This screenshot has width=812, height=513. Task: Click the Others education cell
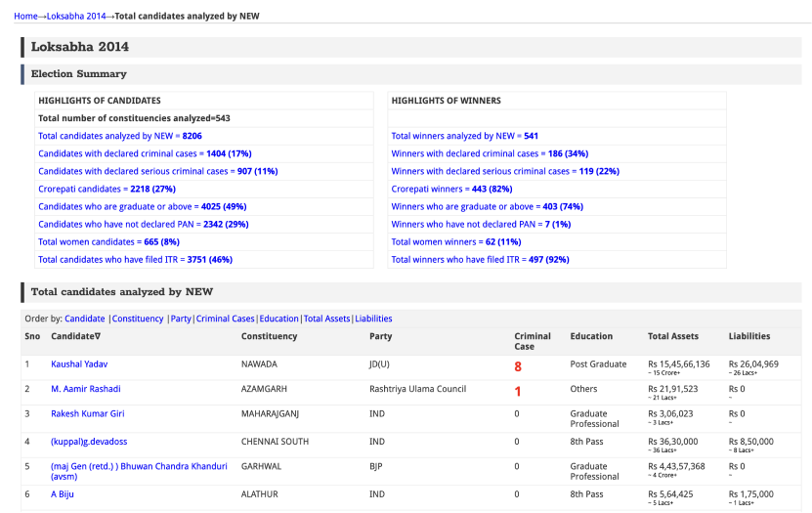[x=583, y=389]
